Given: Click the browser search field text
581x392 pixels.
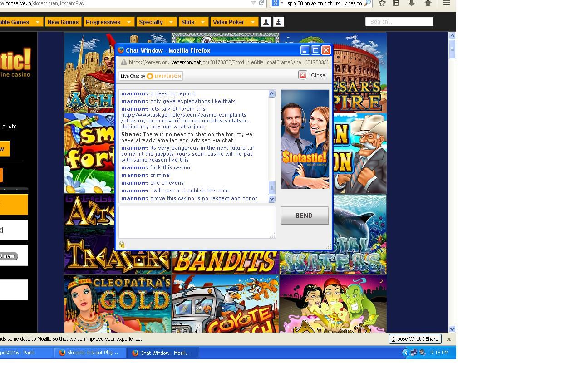Looking at the screenshot, I should [325, 3].
